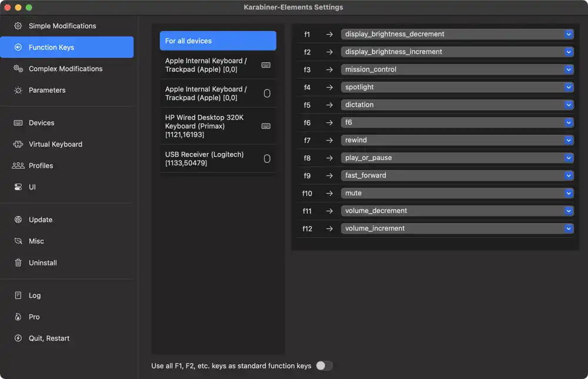The image size is (588, 379).
Task: Open the f12 volume_increment dropdown
Action: pos(457,228)
